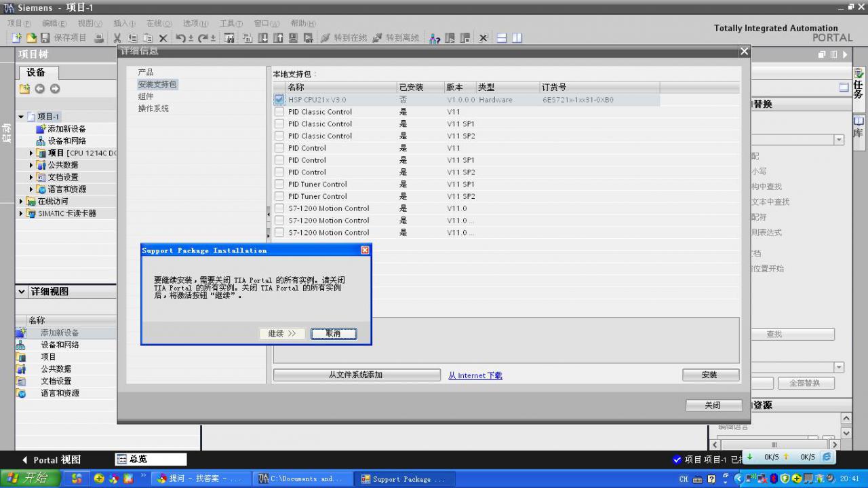Click the split editor horizontally icon
This screenshot has width=868, height=488.
pos(502,38)
